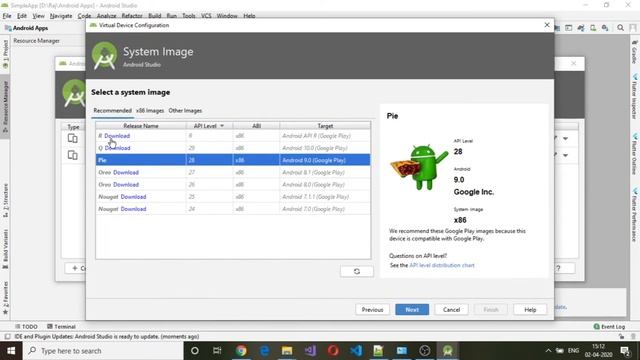The height and width of the screenshot is (360, 640).
Task: Switch to the Recommended tab
Action: [112, 111]
